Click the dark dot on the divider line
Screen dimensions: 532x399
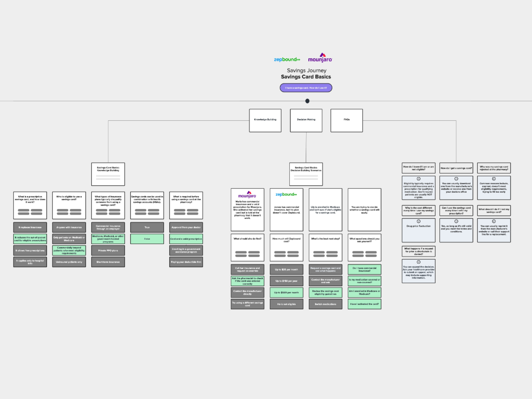click(x=307, y=101)
